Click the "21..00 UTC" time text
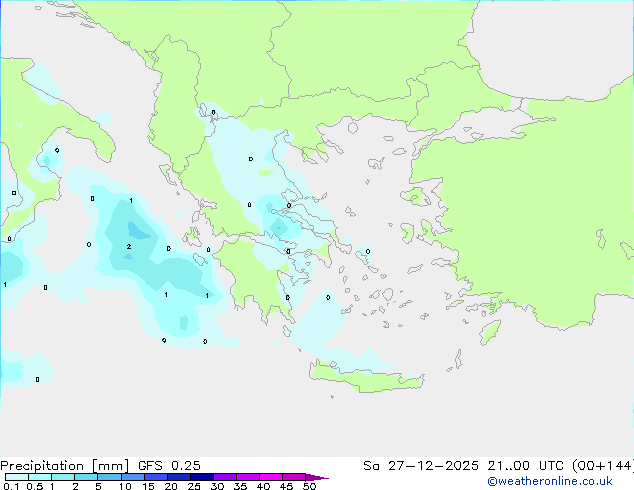The height and width of the screenshot is (490, 634). (525, 466)
